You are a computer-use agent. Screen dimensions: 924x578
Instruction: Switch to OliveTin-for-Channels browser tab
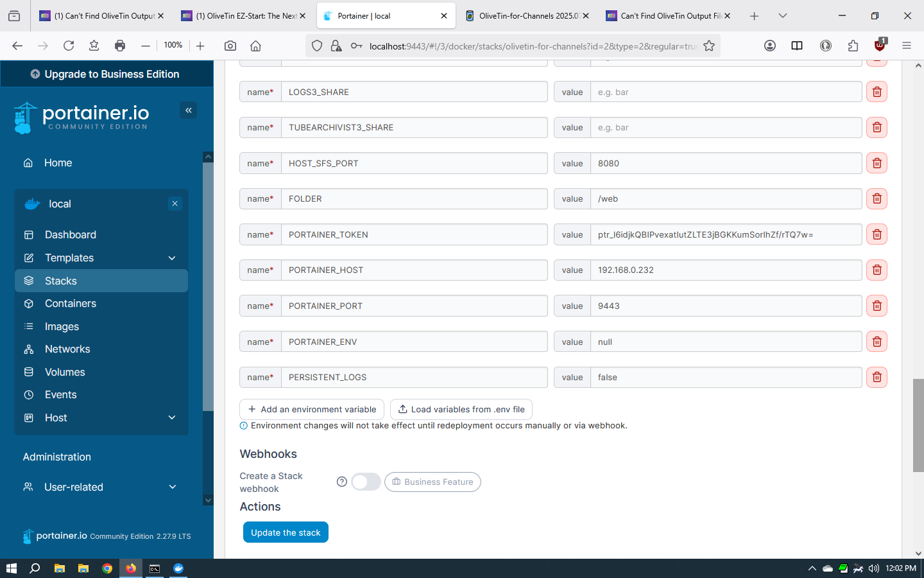pos(526,16)
